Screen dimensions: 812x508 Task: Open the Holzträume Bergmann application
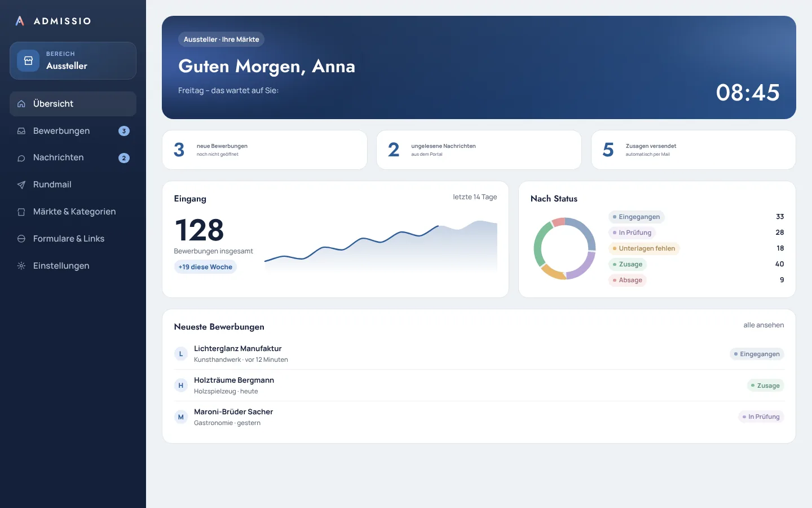[479, 386]
